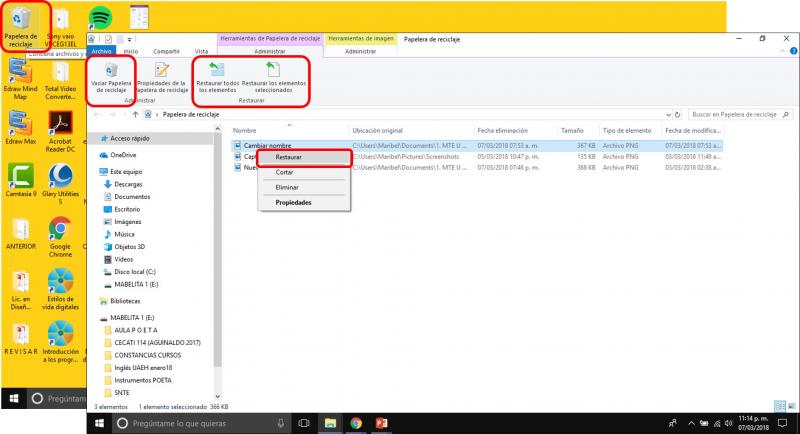Select the Cambiar nombre file row
The width and height of the screenshot is (800, 434).
(477, 145)
